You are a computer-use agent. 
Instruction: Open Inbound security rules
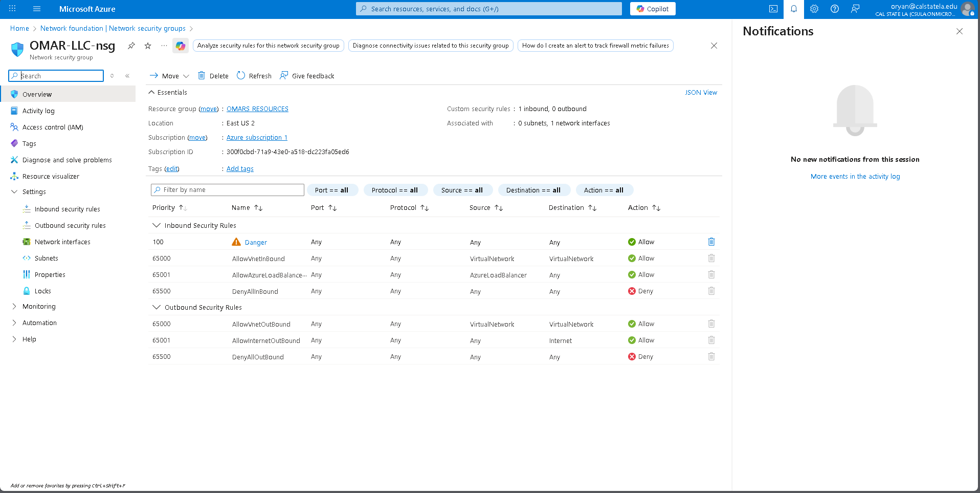point(67,209)
